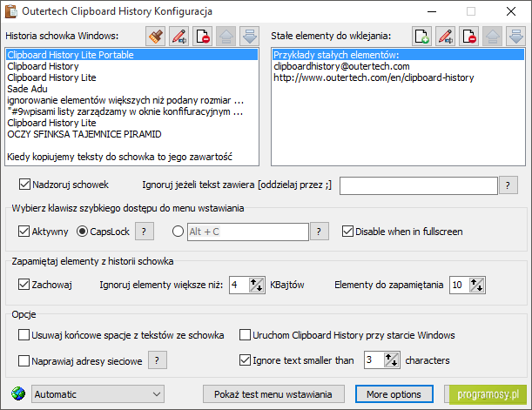Select OCZY SFINKSA TAJEMNICE PIRAMID entry
Image resolution: width=532 pixels, height=410 pixels.
(x=132, y=134)
